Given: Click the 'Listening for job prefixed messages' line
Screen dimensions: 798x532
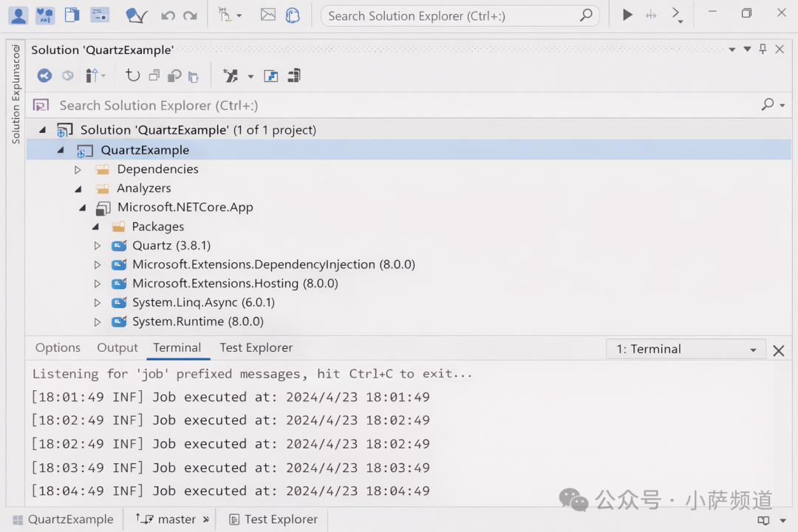Looking at the screenshot, I should 253,374.
